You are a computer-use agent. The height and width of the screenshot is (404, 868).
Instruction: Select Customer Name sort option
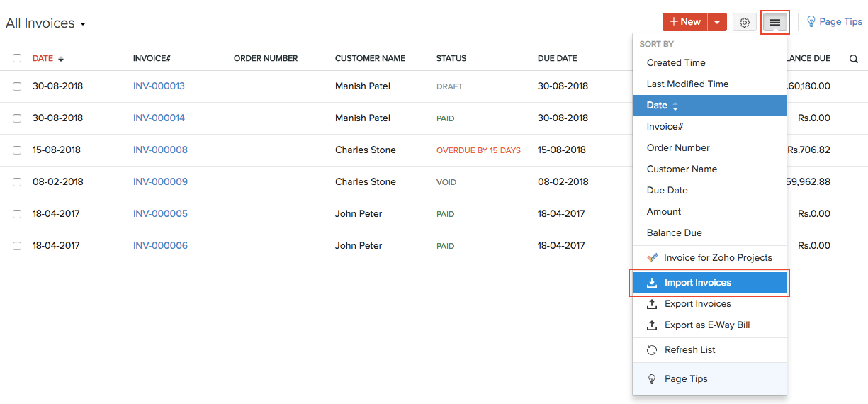pos(682,169)
